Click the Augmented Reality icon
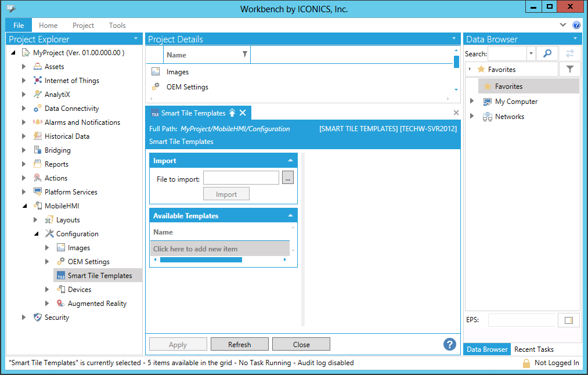Screen dimensions: 588x375 [x=61, y=303]
